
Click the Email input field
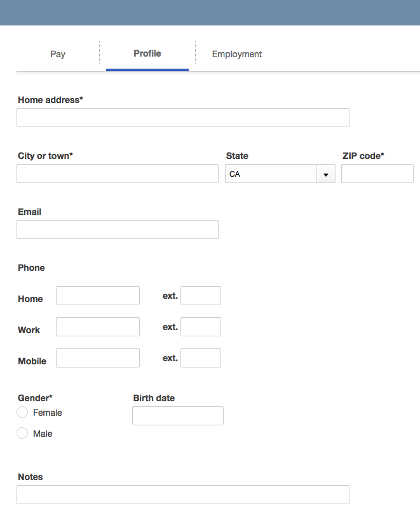(x=117, y=230)
